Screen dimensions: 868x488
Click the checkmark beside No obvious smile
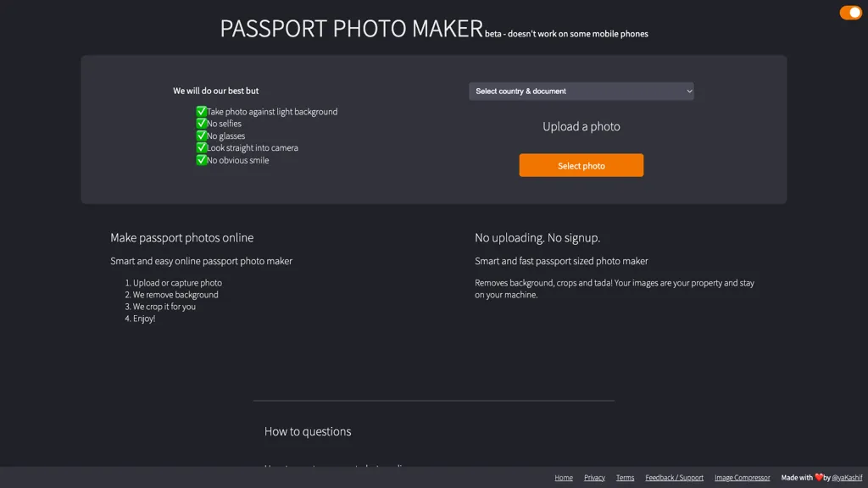click(202, 159)
